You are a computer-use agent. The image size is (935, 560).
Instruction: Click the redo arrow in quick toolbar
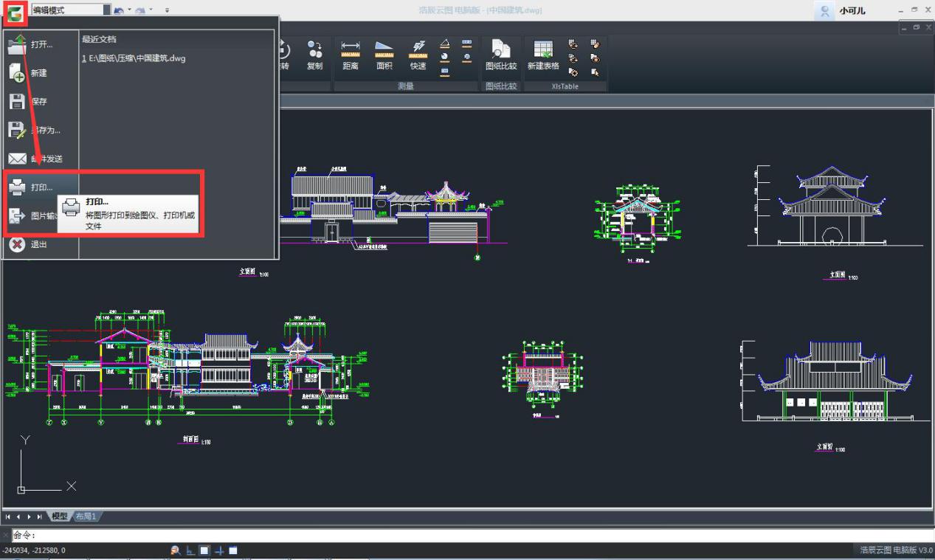pyautogui.click(x=141, y=10)
